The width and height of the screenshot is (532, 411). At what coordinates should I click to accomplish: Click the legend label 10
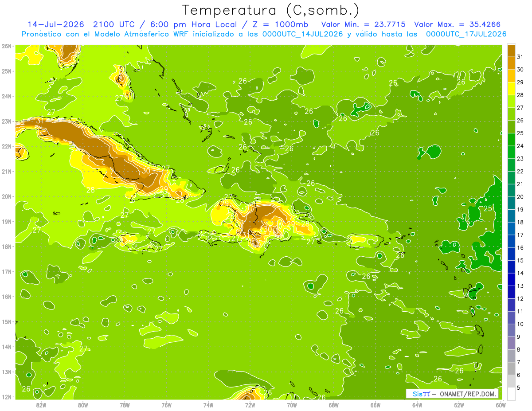pos(520,324)
